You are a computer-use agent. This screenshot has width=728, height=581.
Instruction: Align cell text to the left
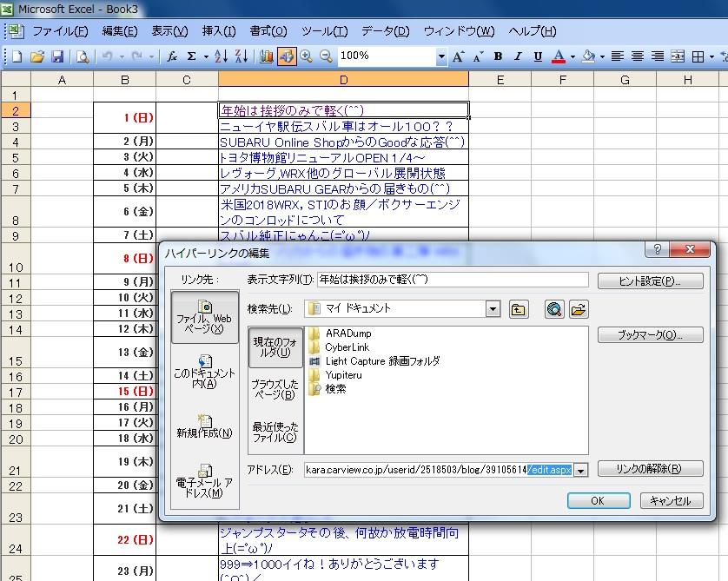pyautogui.click(x=617, y=56)
